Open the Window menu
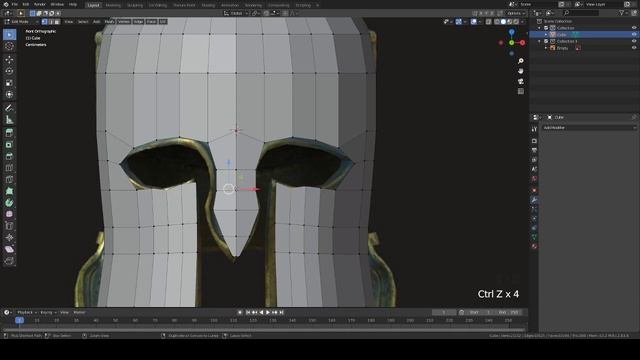The image size is (640, 360). point(57,4)
